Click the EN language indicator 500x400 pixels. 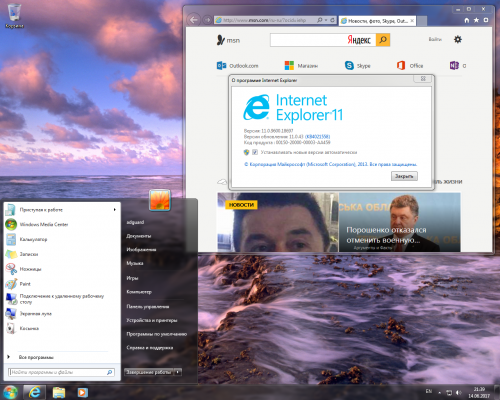point(429,391)
